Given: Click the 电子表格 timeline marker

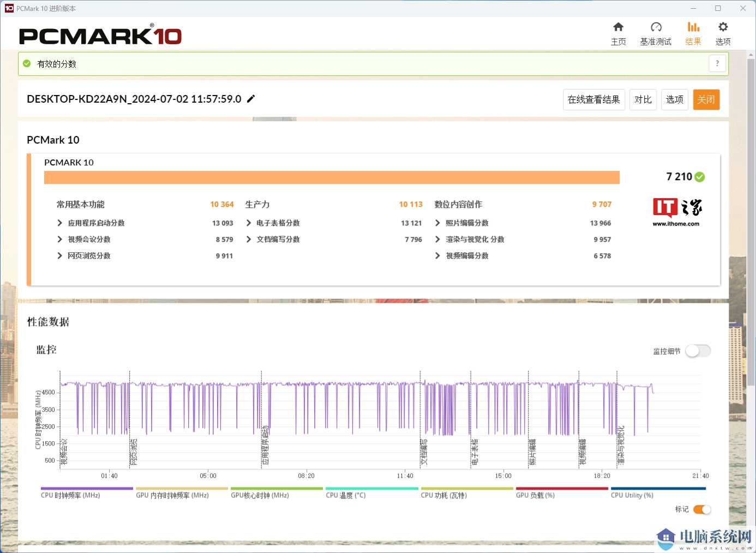Looking at the screenshot, I should tap(475, 451).
